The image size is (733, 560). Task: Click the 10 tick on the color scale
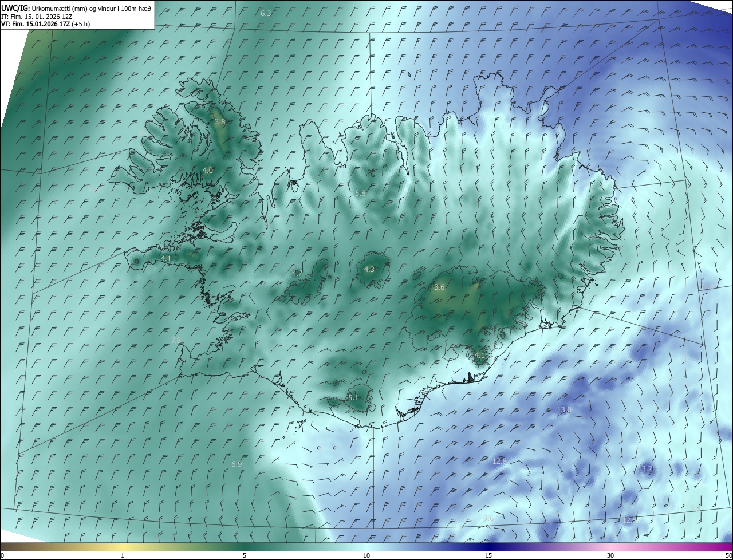click(x=366, y=555)
